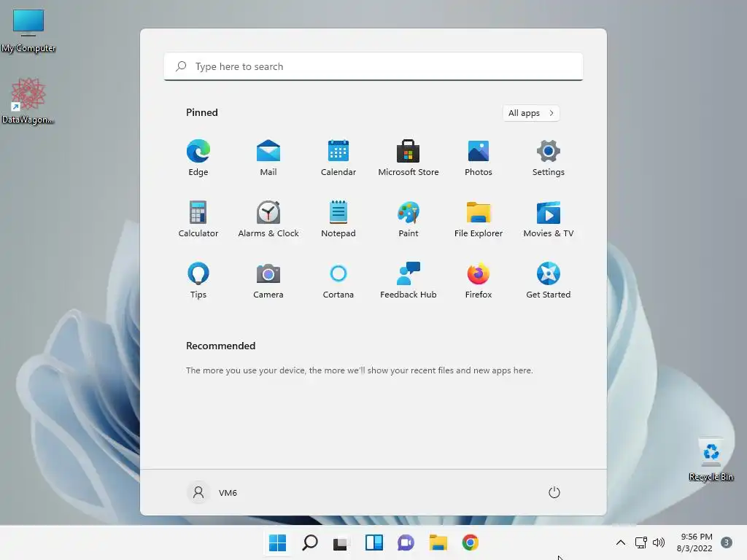Launch the Camera app
The height and width of the screenshot is (560, 747).
(268, 281)
